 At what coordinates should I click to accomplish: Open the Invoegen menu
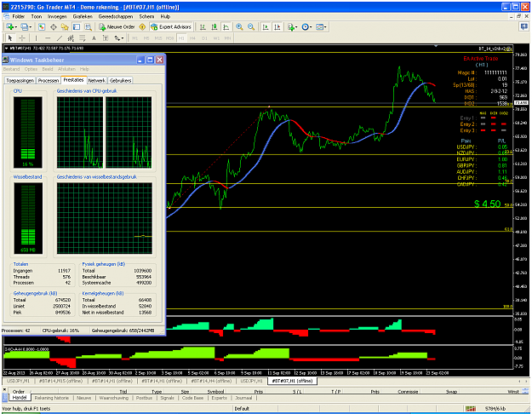57,16
